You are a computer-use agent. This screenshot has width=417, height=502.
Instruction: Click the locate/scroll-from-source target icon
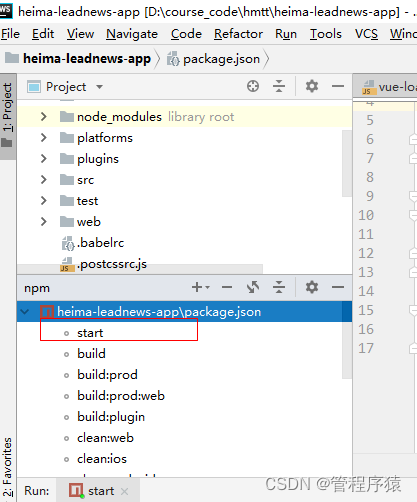253,86
